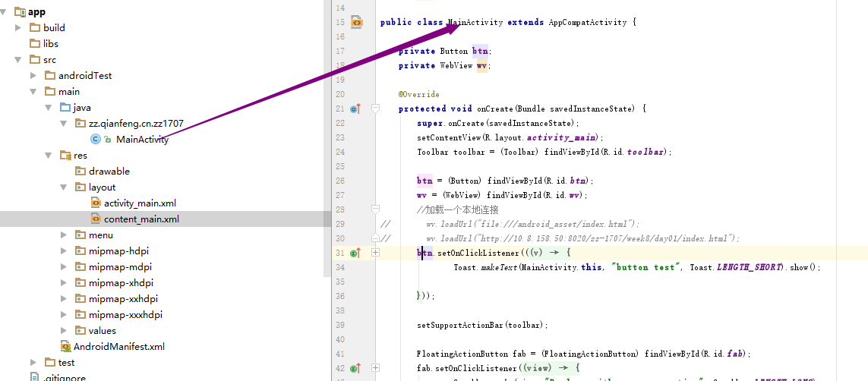Viewport: 868px width, 381px height.
Task: Select content_main.xml in the project tree
Action: pyautogui.click(x=142, y=219)
